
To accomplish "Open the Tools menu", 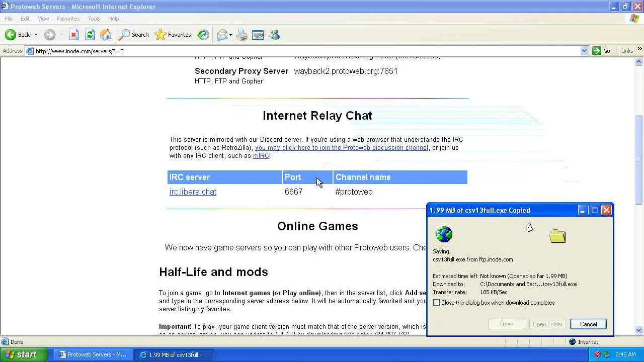I will point(94,19).
